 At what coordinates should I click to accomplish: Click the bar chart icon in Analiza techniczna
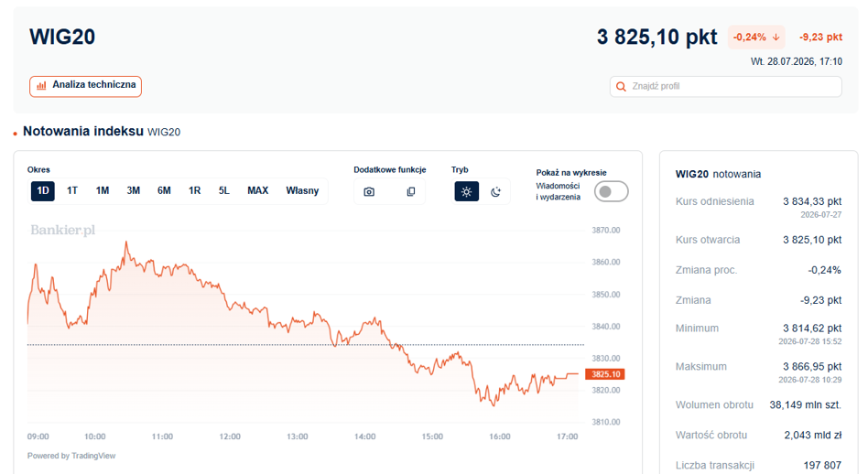(x=41, y=86)
